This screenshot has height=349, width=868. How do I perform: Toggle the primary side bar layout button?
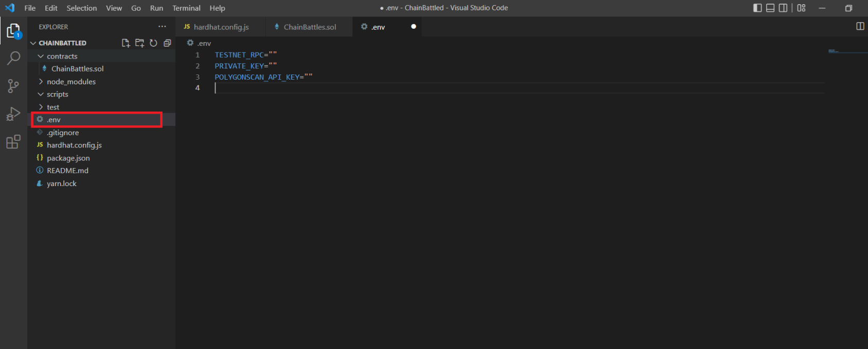(757, 8)
